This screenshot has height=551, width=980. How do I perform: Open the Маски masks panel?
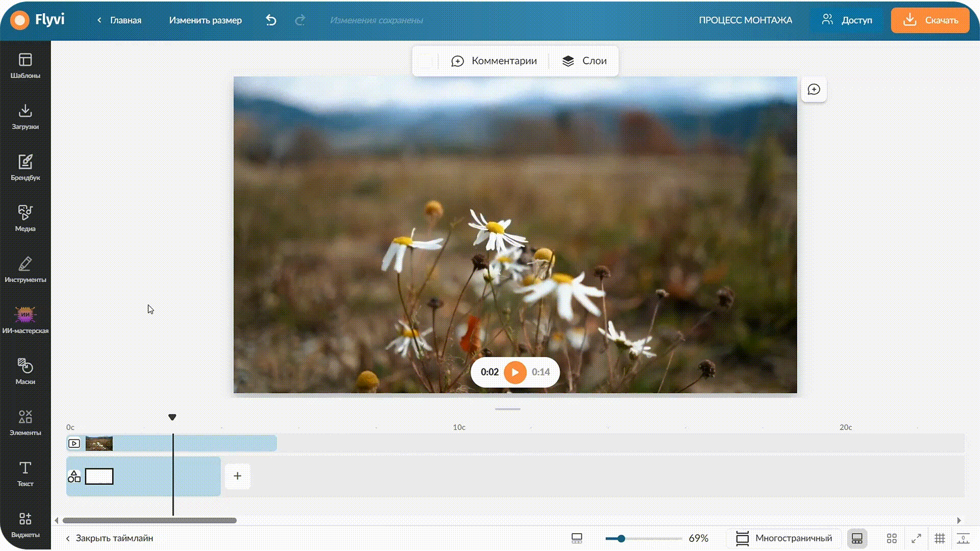[25, 372]
